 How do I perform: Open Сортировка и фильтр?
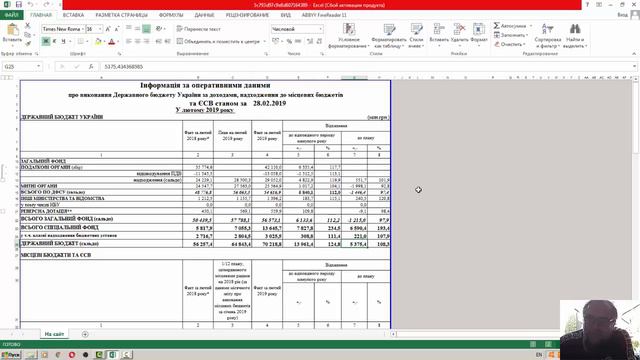[547, 36]
